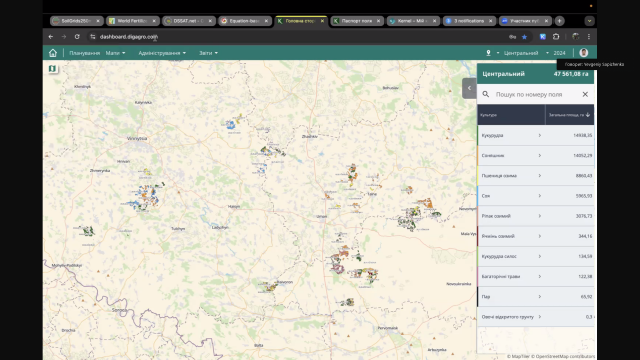Screen dimensions: 640x360
Task: Click the password key icon in address bar
Action: coord(512,37)
